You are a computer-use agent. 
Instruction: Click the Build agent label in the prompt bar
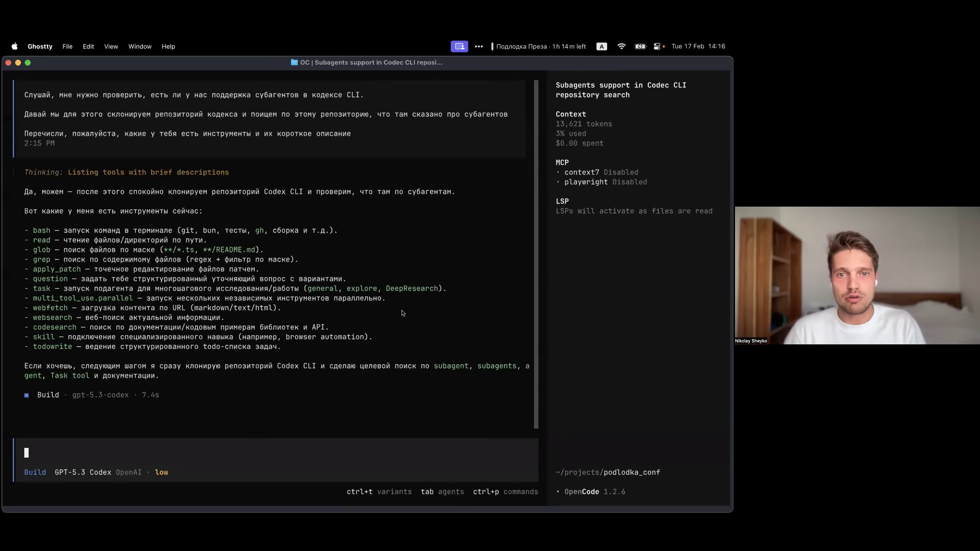coord(35,472)
